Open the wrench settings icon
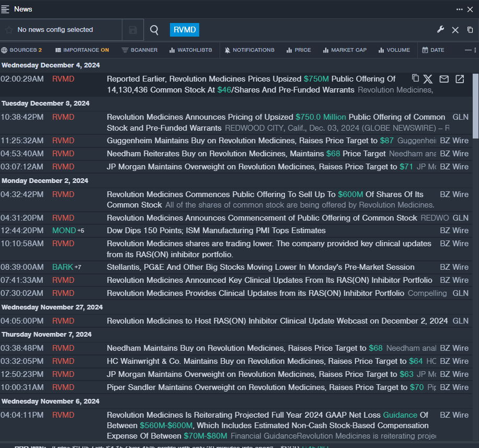 tap(440, 30)
